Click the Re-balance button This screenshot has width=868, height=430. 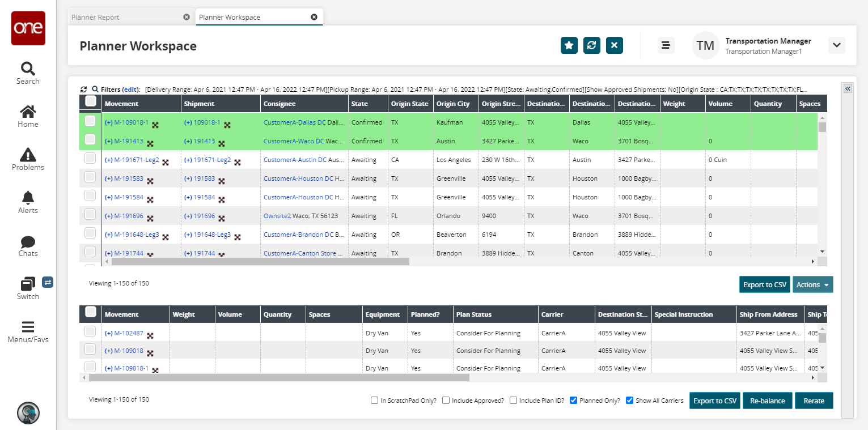coord(767,401)
